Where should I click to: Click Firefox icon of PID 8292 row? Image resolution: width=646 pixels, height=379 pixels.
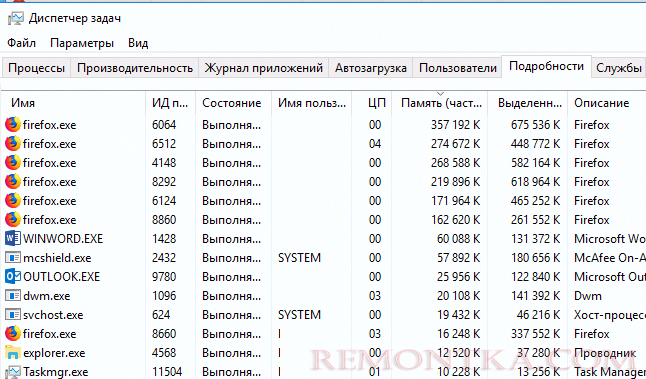pos(13,181)
